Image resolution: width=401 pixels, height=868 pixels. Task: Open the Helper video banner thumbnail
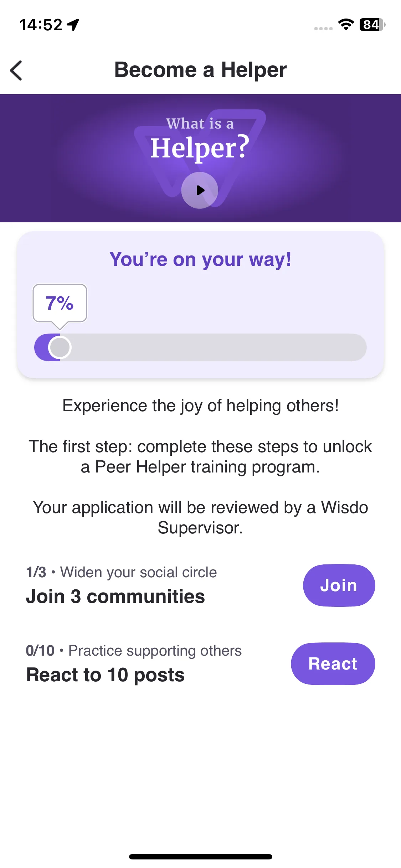(200, 158)
